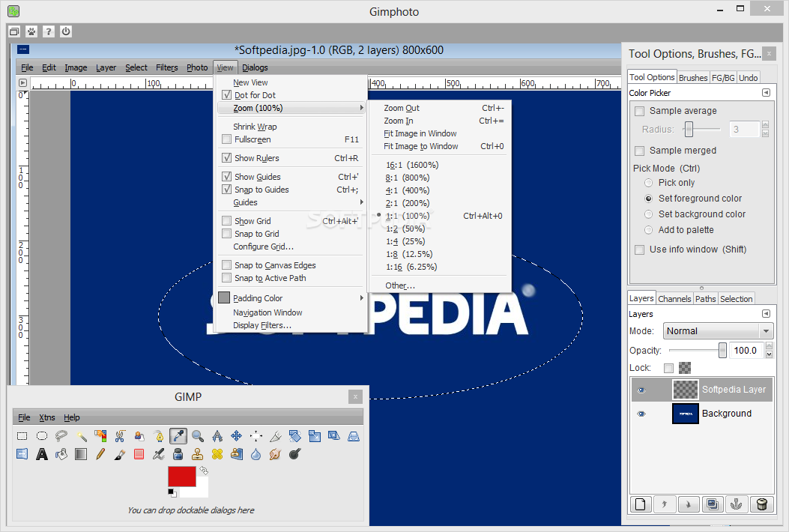Switch to the Brushes tab
The height and width of the screenshot is (532, 789).
click(693, 77)
